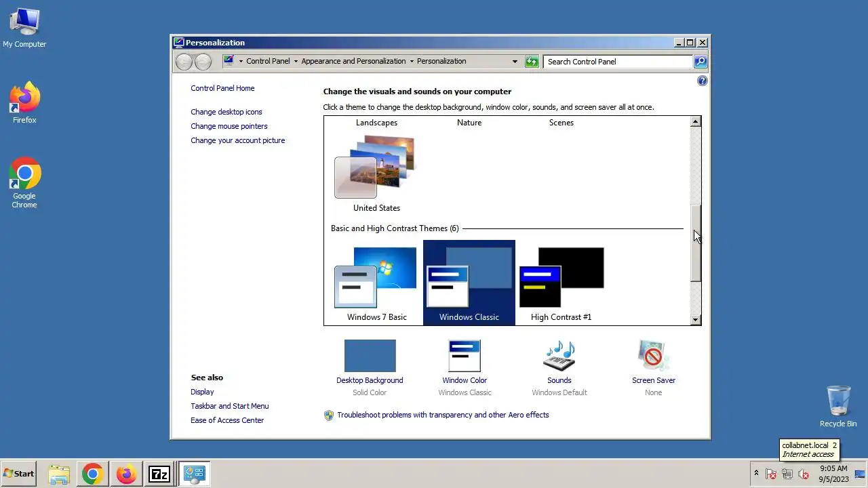
Task: Select the Control Panel taskbar button
Action: tap(194, 474)
